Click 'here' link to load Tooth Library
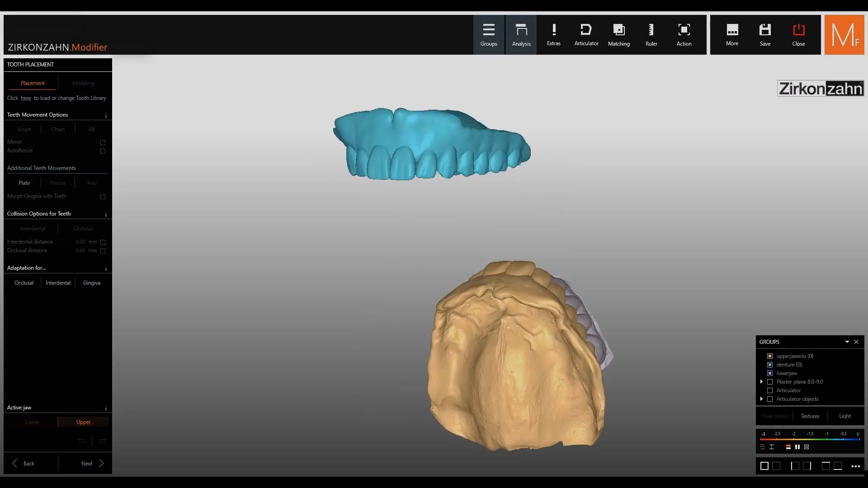 click(x=26, y=98)
